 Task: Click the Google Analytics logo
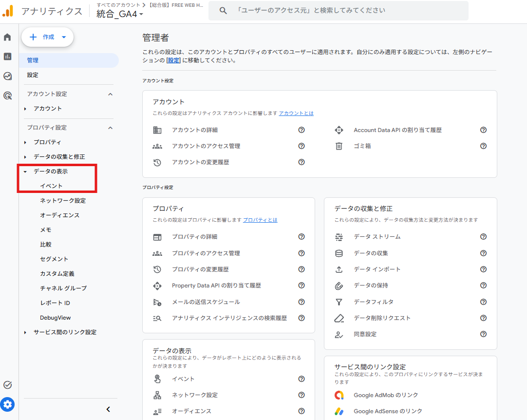coord(8,11)
